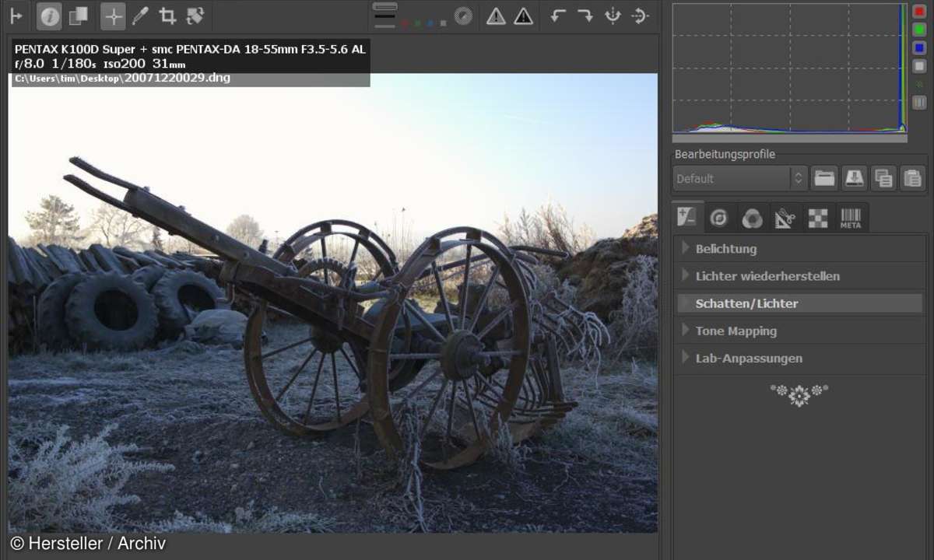Enable clipped highlights warning indicator

click(x=524, y=16)
